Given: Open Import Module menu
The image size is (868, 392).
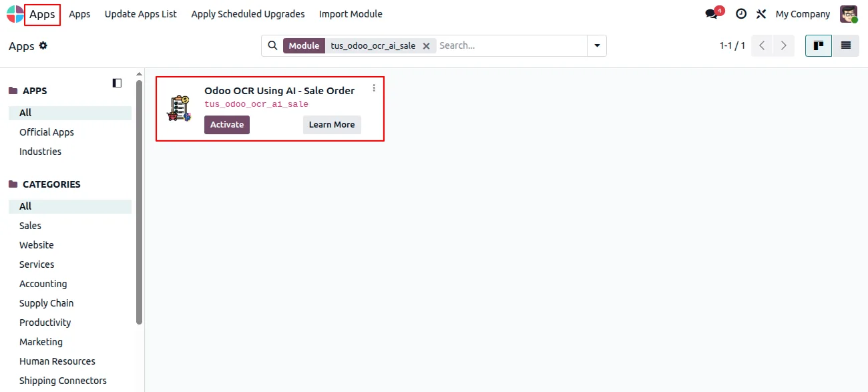Looking at the screenshot, I should point(351,14).
